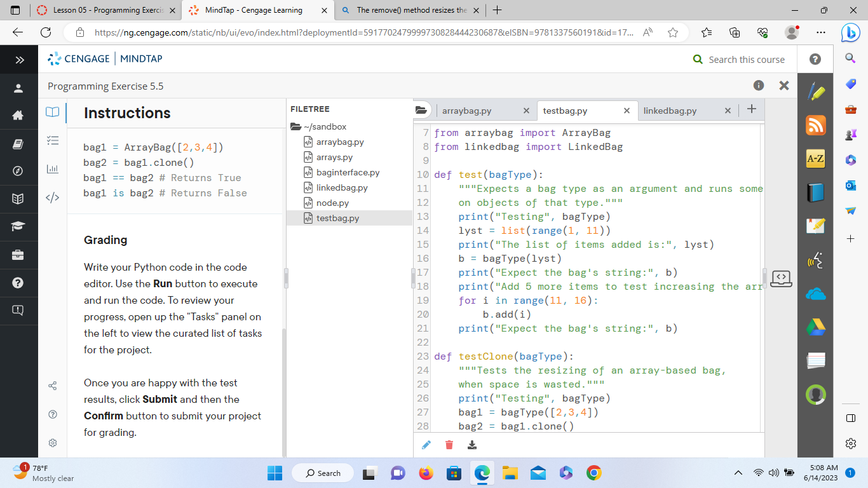This screenshot has width=868, height=488.
Task: Open the ReadSpeaker audio icon
Action: (815, 260)
